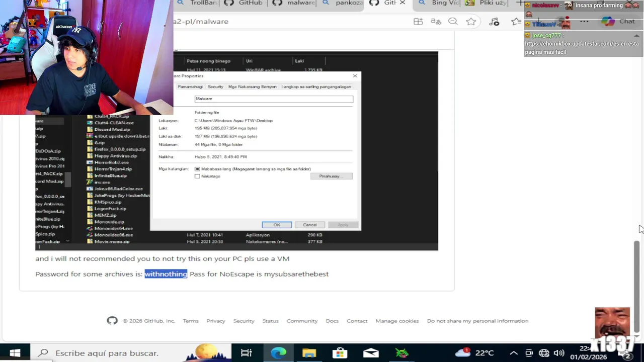Click the Malware name field in pictured dialog
Viewport: 644px width, 362px height.
tap(274, 99)
